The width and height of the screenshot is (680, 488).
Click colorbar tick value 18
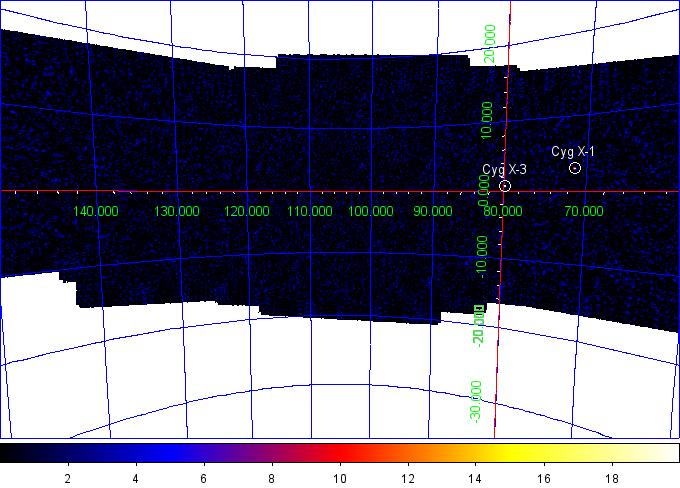point(612,478)
